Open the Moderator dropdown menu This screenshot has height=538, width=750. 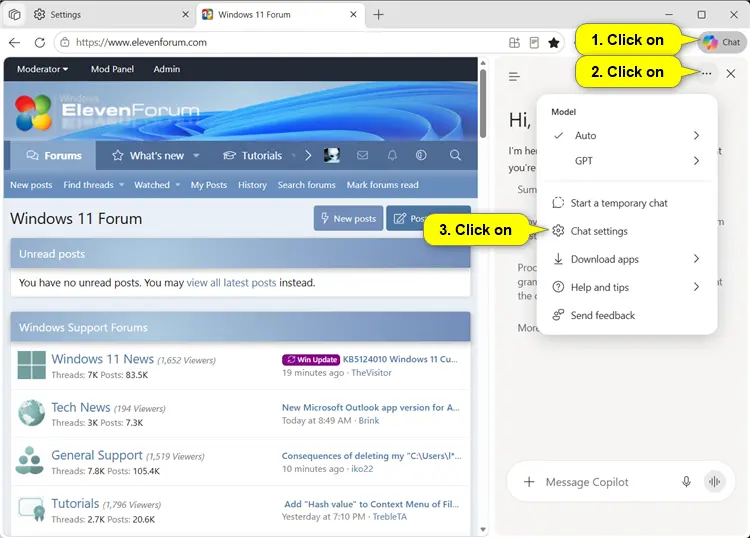pos(43,69)
